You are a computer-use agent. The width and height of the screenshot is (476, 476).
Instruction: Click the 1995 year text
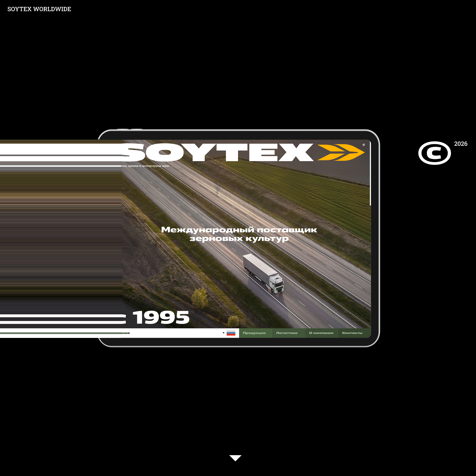(161, 317)
